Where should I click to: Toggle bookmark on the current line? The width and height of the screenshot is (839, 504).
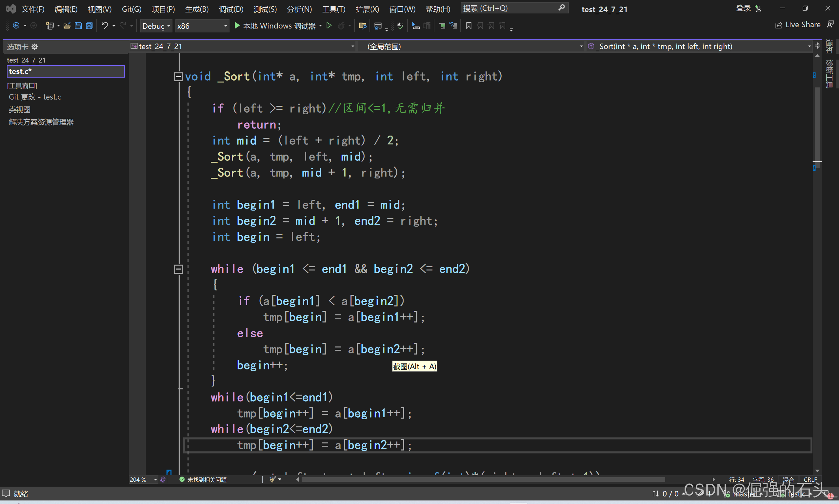tap(469, 26)
